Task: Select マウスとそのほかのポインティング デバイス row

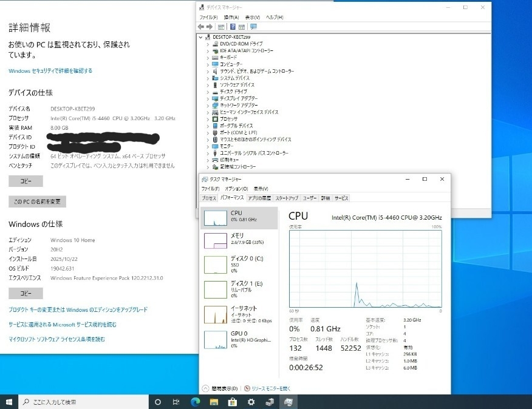Action: 255,140
